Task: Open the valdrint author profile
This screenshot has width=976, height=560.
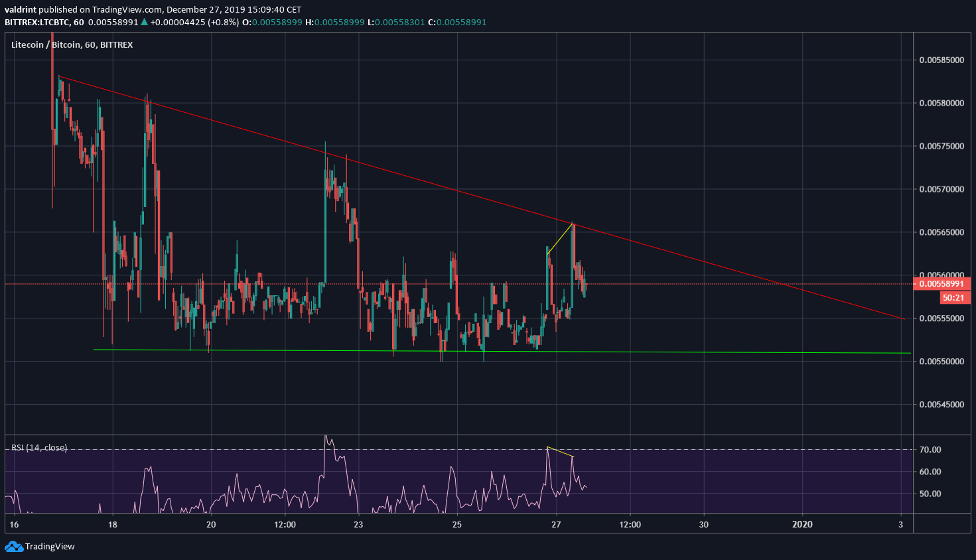Action: [x=22, y=9]
